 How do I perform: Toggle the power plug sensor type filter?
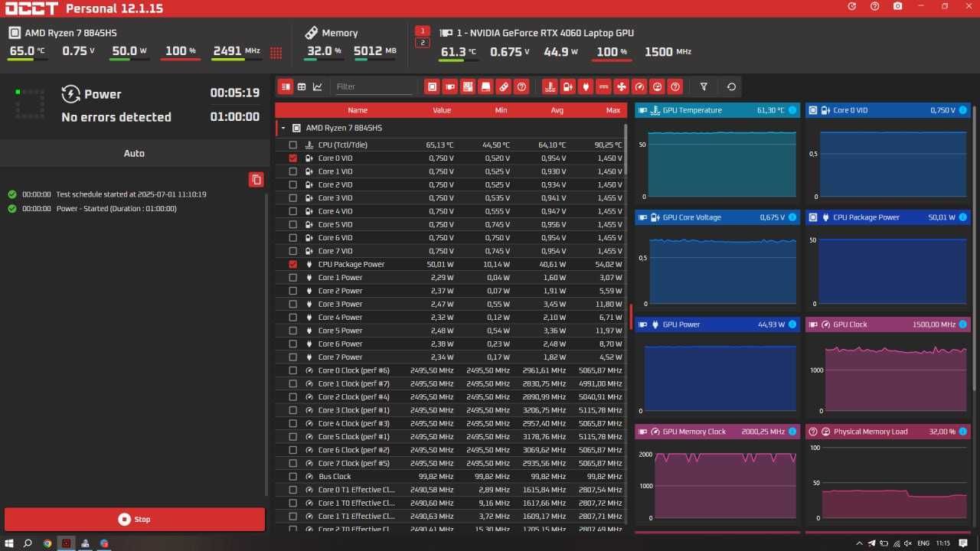coord(586,86)
